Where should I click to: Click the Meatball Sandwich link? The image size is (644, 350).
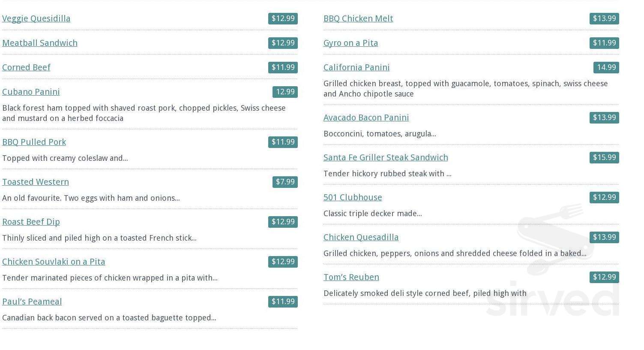point(40,43)
